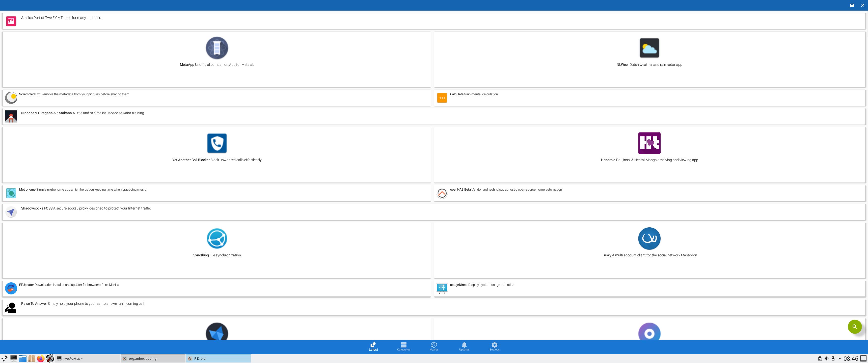868x363 pixels.
Task: Open the Ameixa app icon
Action: coord(11,21)
